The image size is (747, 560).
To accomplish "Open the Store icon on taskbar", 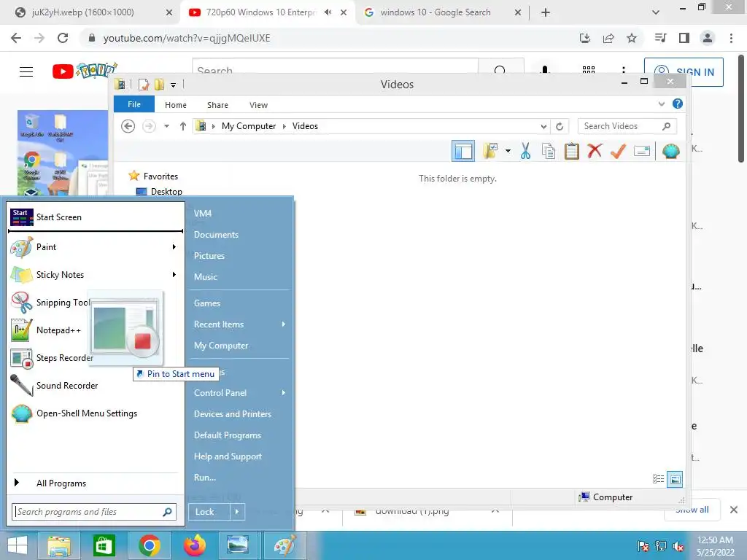I will coord(104,545).
